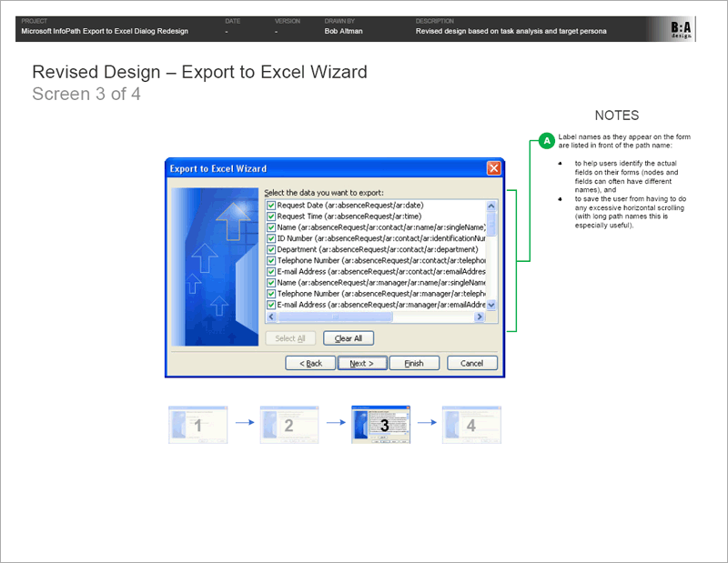Click the 'Bob Altman' drawn-by text
Screen dimensions: 728x563
[x=344, y=31]
